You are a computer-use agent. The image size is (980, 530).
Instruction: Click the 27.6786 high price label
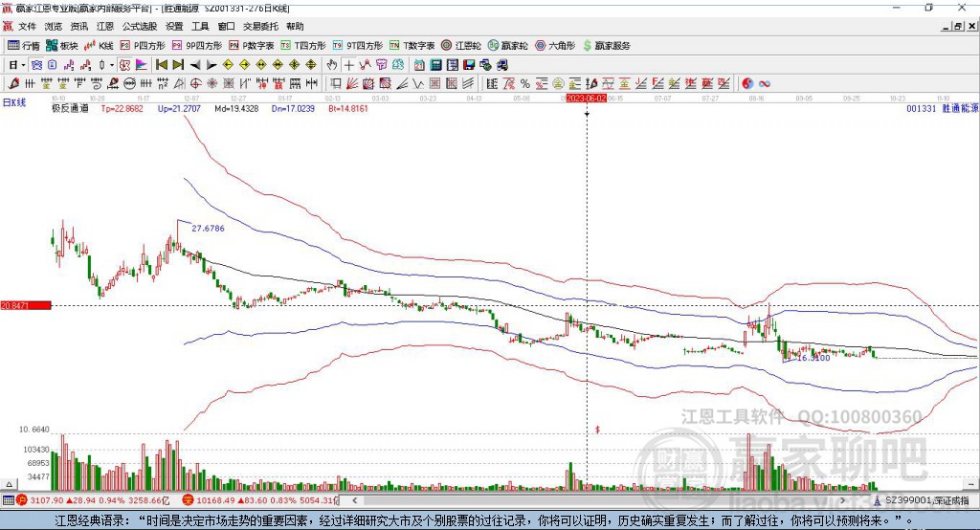coord(208,228)
